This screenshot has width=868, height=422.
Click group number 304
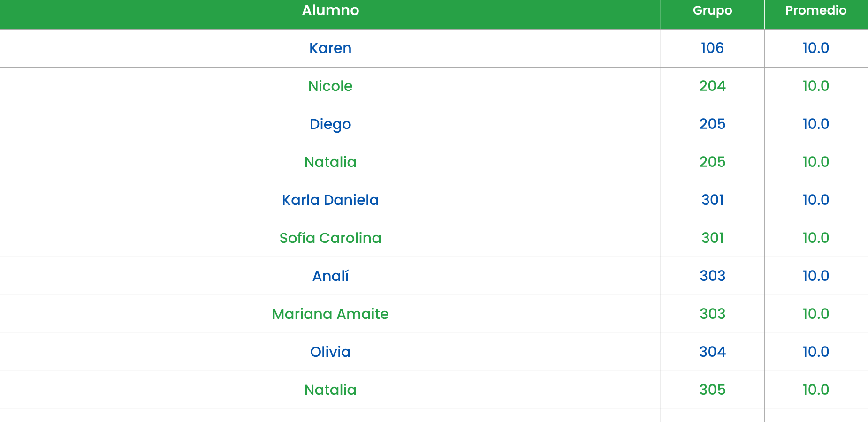(712, 352)
